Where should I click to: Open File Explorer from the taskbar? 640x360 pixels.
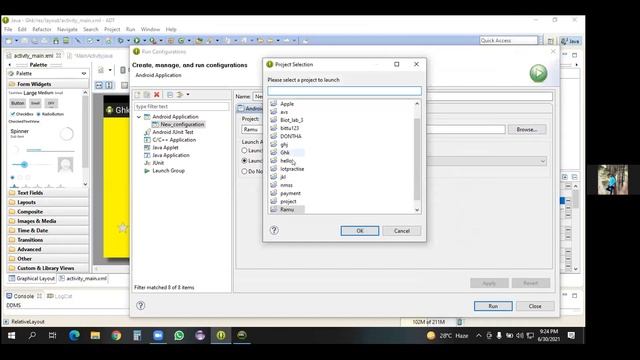click(x=95, y=336)
